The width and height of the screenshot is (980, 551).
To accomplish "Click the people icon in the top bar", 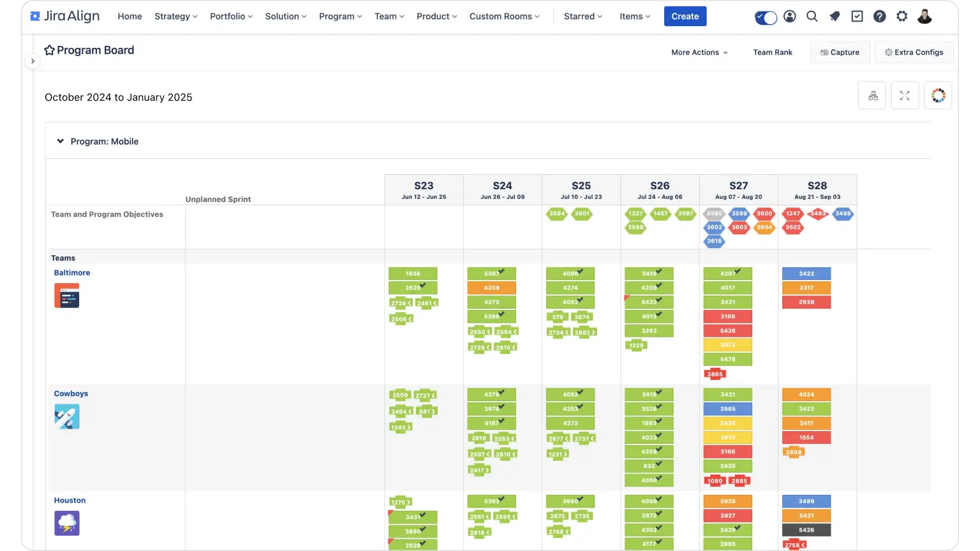I will (789, 16).
